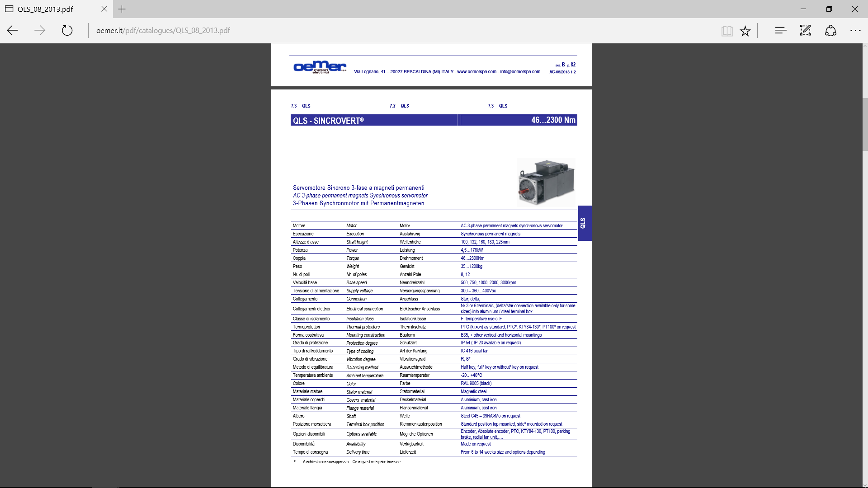The width and height of the screenshot is (868, 488).
Task: Open the www.oemerspa.com link in header
Action: (476, 72)
